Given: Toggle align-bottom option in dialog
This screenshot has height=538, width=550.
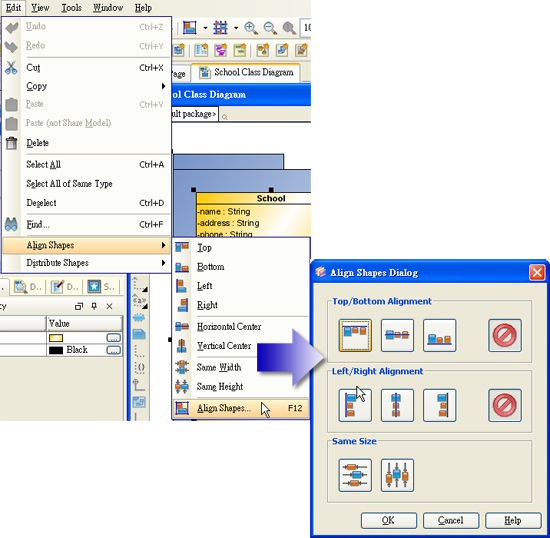Looking at the screenshot, I should [439, 335].
